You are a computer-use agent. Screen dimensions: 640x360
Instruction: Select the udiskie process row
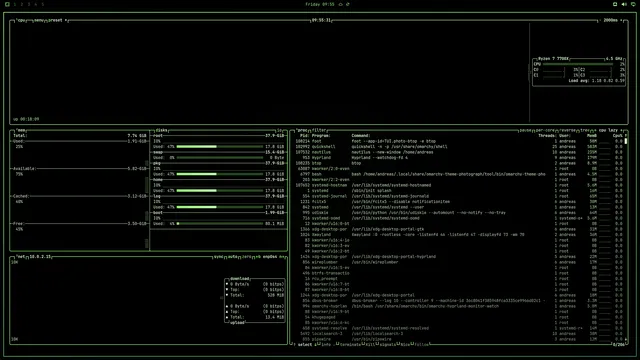(x=459, y=213)
